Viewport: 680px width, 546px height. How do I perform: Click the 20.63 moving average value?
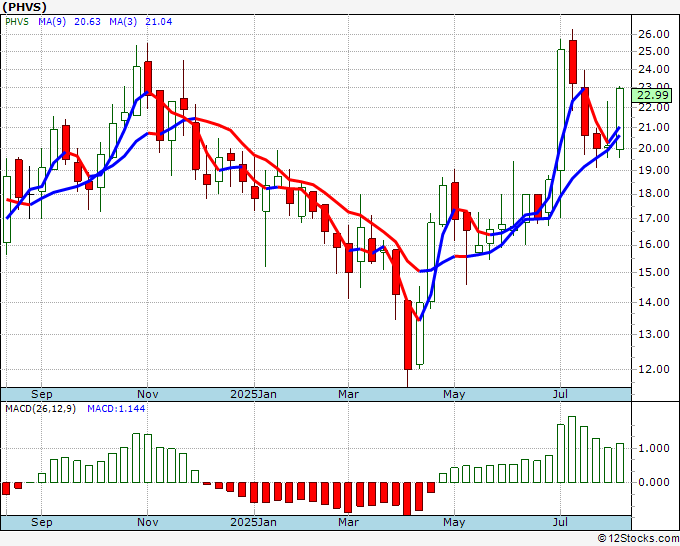coord(87,21)
